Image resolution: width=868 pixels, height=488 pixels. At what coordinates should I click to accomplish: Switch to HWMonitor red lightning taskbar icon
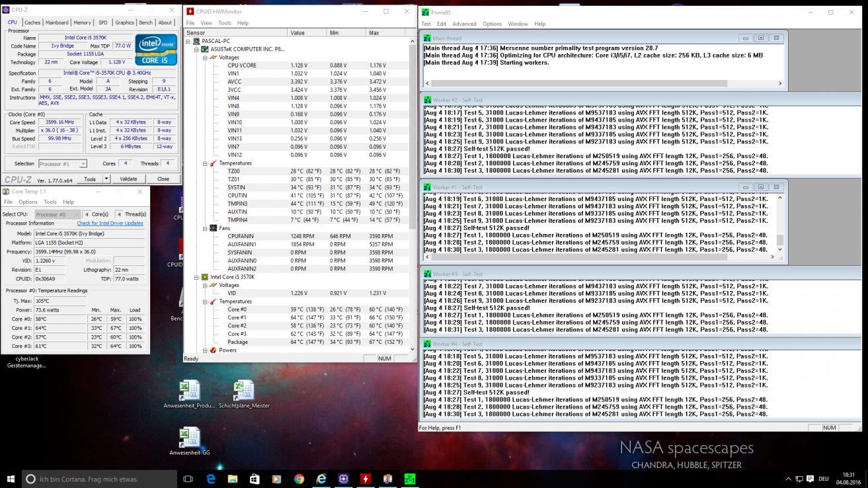point(366,479)
